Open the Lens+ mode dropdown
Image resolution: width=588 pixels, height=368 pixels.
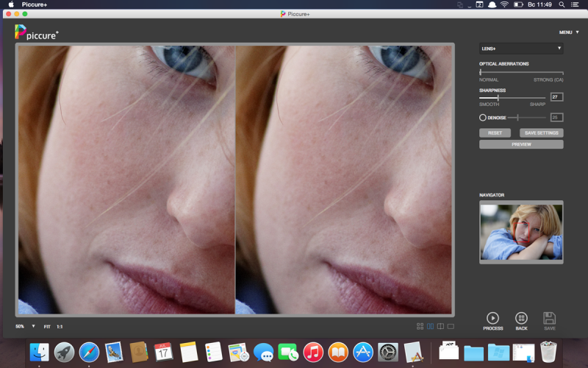[x=521, y=49]
